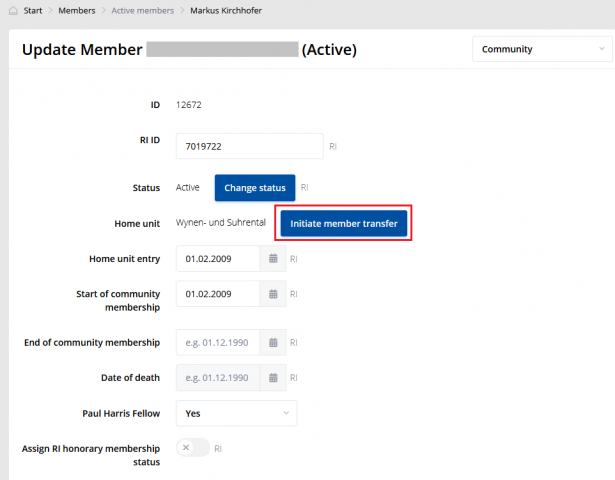Open calendar for End of community membership

point(273,343)
